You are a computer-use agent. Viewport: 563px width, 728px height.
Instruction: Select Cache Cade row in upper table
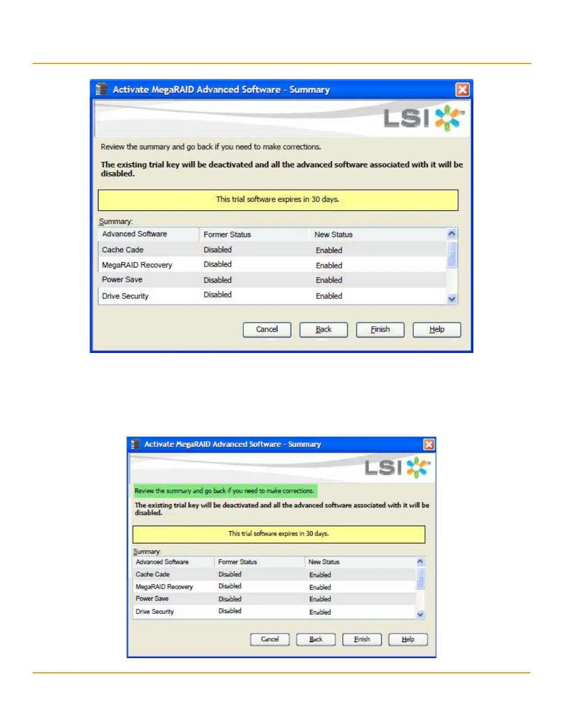pyautogui.click(x=272, y=250)
